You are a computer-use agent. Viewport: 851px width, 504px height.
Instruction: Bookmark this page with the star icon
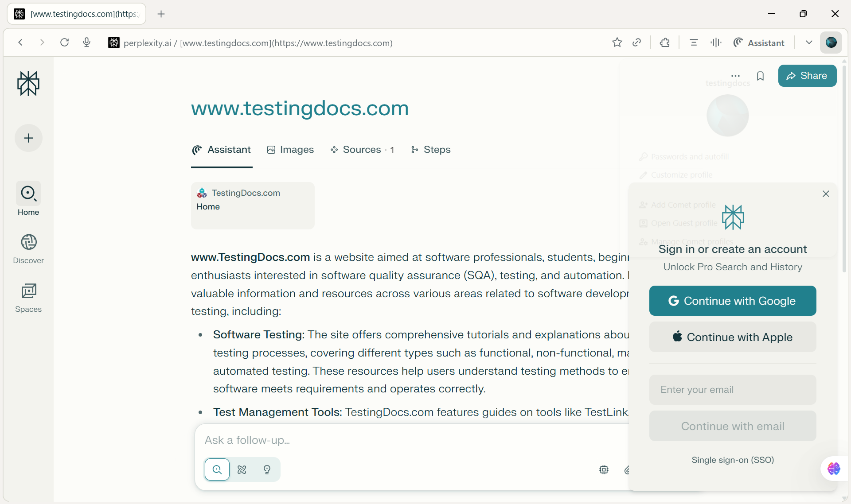pos(617,43)
